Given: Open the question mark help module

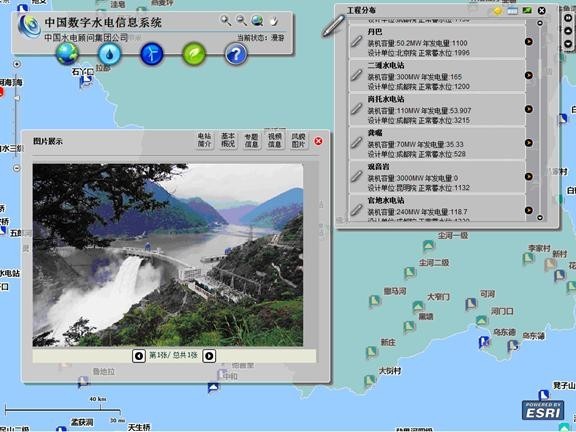Looking at the screenshot, I should click(x=236, y=54).
